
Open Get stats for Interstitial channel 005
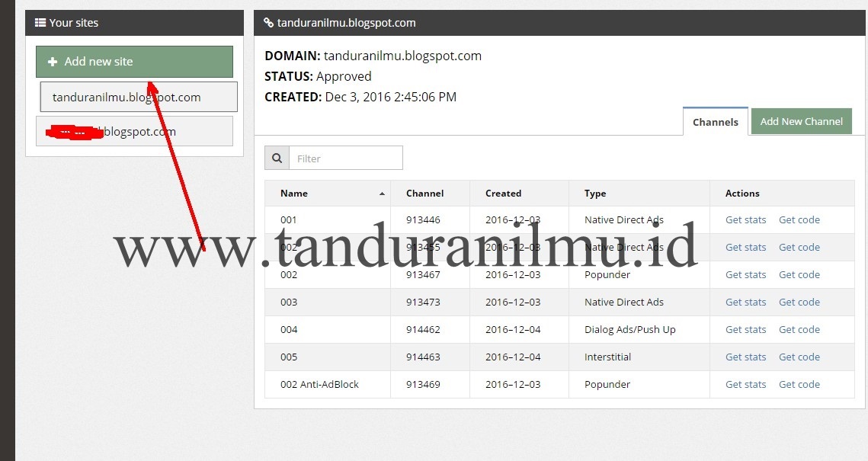pos(745,357)
